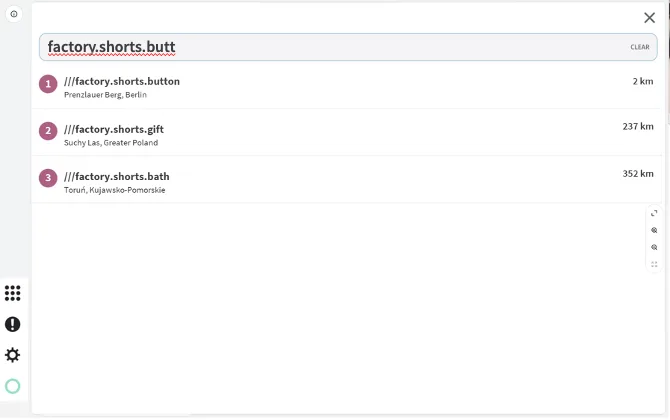
Task: Click the teal circle icon in sidebar
Action: pyautogui.click(x=12, y=386)
